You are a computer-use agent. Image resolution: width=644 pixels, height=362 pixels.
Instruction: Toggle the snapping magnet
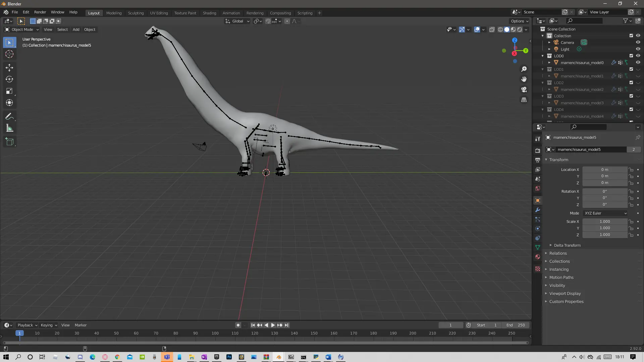(x=268, y=21)
